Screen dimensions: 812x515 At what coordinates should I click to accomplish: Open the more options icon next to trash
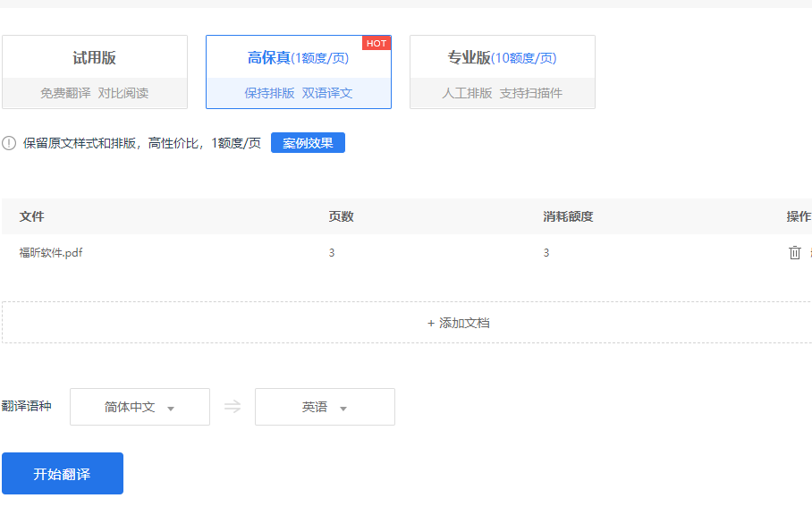point(810,253)
